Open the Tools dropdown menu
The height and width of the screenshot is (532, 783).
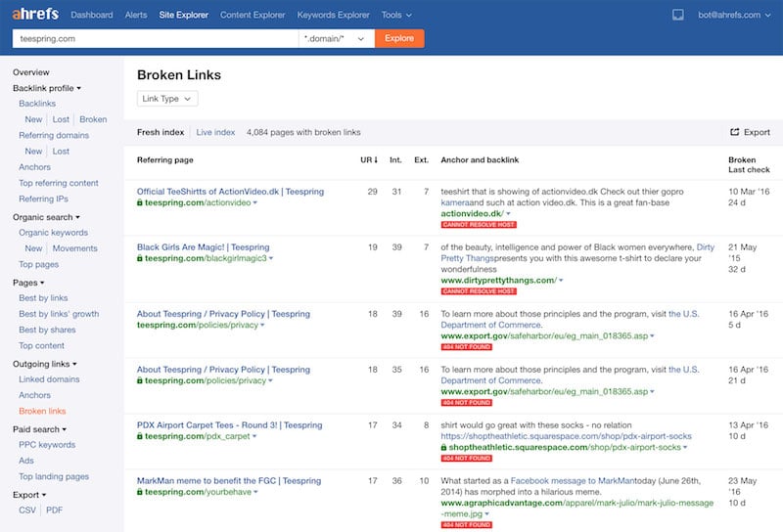coord(396,15)
